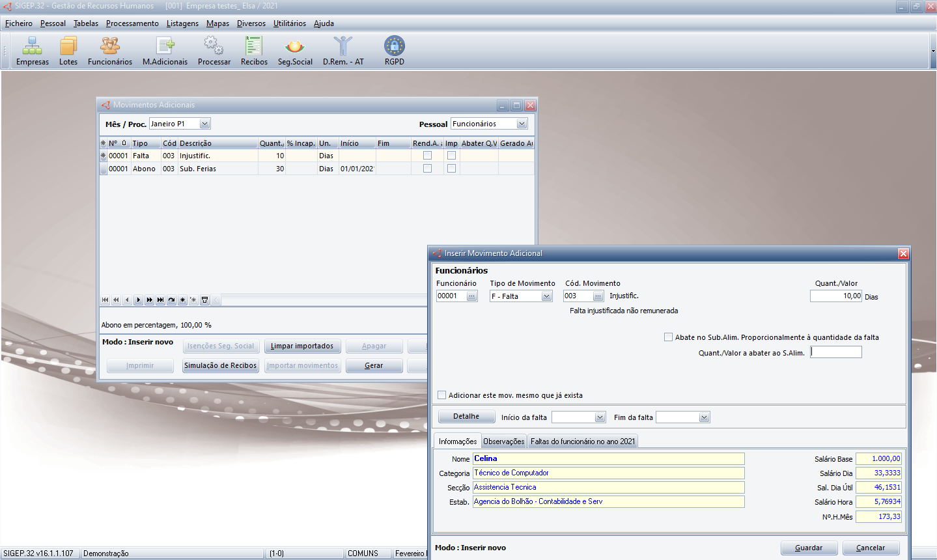Tick 'Adicionar este mov. mesmo que já exista'

(442, 395)
